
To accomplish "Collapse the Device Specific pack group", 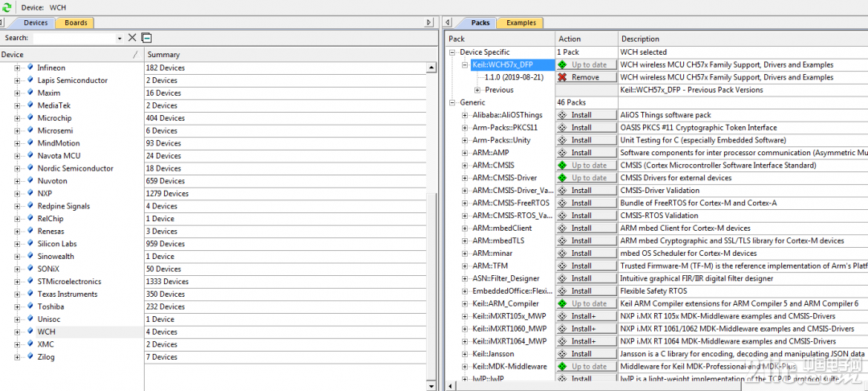I will point(452,52).
